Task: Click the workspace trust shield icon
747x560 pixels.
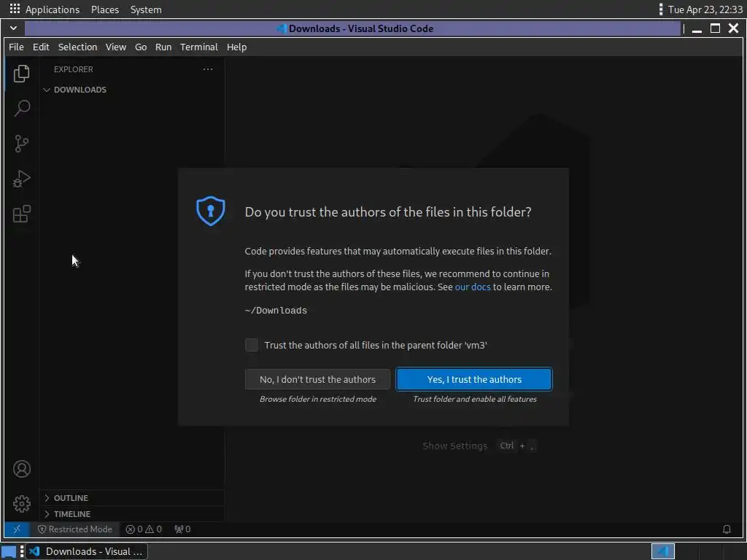Action: tap(211, 211)
